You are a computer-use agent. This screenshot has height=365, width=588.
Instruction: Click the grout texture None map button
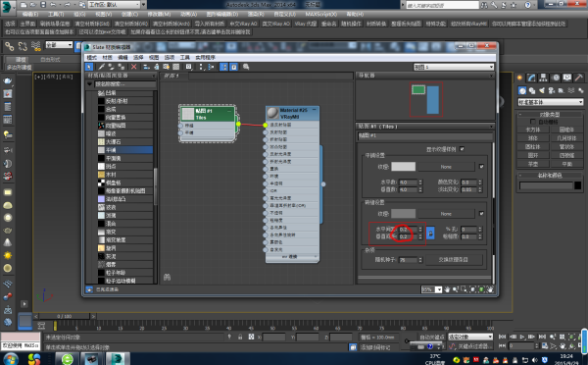point(446,213)
